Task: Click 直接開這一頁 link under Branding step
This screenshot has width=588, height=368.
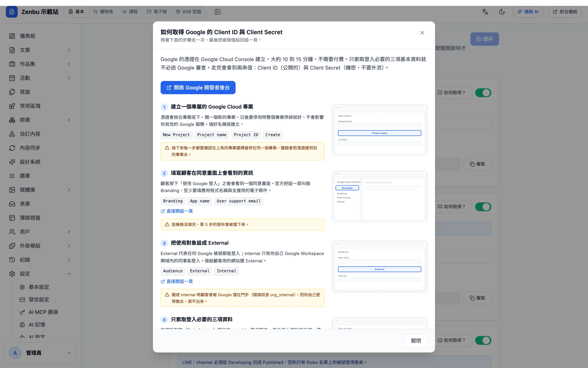Action: (x=177, y=211)
